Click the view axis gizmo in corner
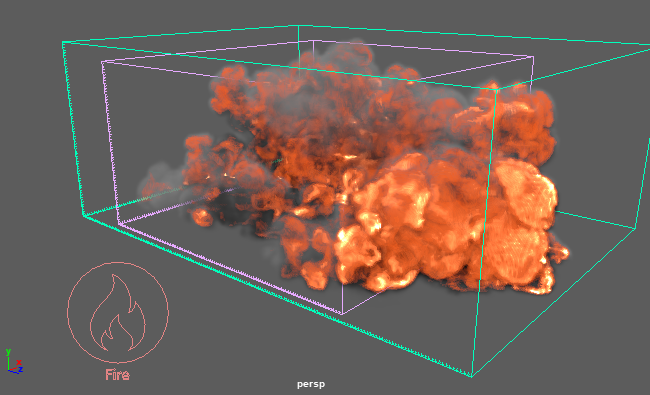This screenshot has height=395, width=650. 14,361
